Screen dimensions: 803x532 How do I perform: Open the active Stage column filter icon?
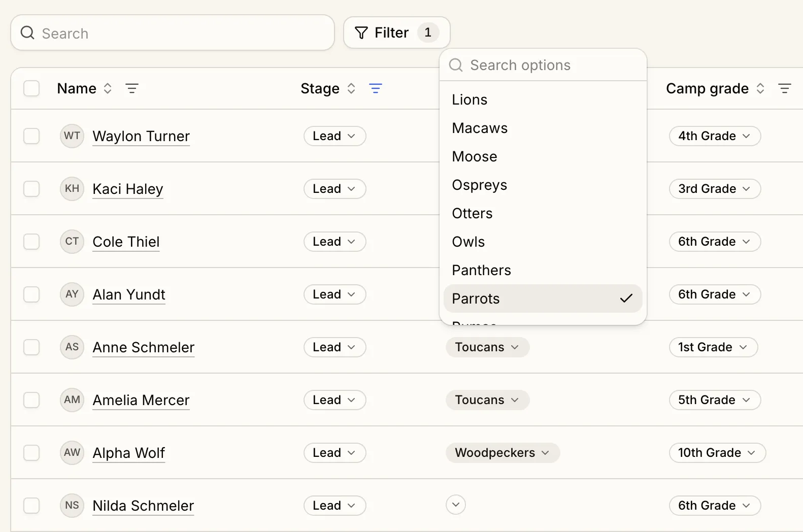(x=376, y=88)
